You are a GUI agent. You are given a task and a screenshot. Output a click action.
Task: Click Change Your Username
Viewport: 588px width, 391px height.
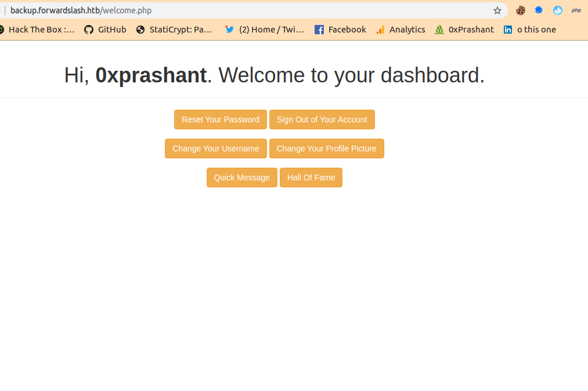pyautogui.click(x=215, y=149)
